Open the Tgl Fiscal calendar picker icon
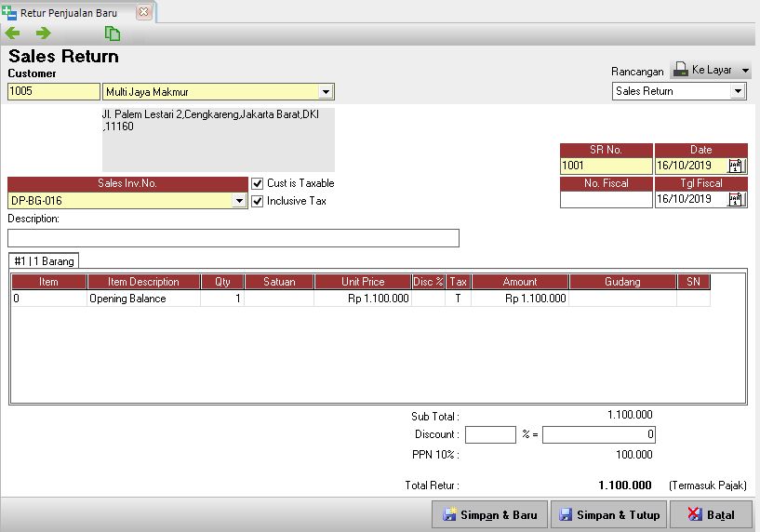Viewport: 760px width, 532px height. (737, 199)
